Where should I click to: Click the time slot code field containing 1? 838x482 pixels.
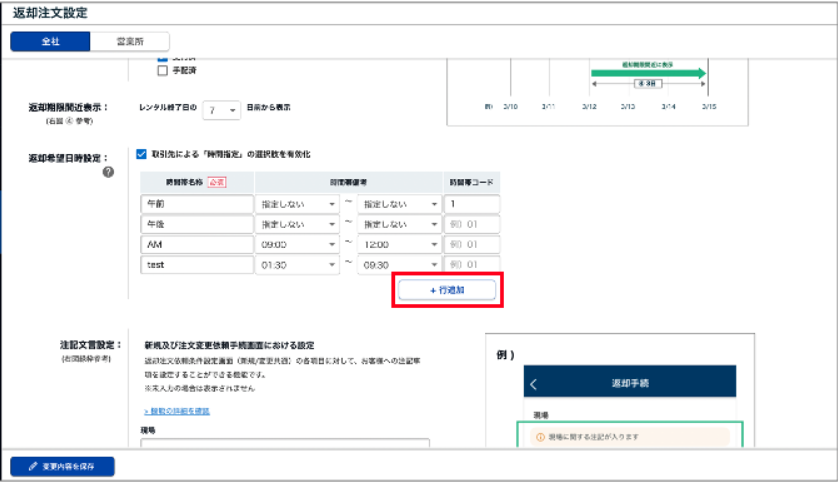coord(470,203)
